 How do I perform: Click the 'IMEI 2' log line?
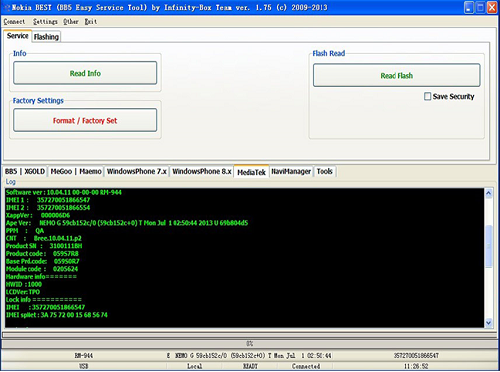click(48, 208)
